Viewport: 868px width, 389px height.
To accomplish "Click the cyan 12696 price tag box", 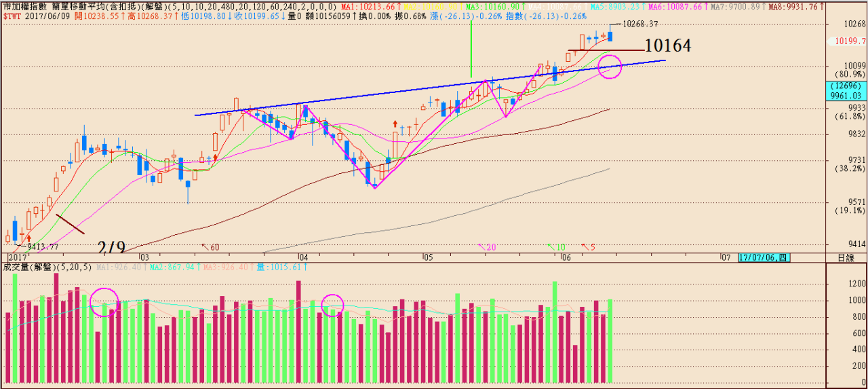I will pos(846,86).
